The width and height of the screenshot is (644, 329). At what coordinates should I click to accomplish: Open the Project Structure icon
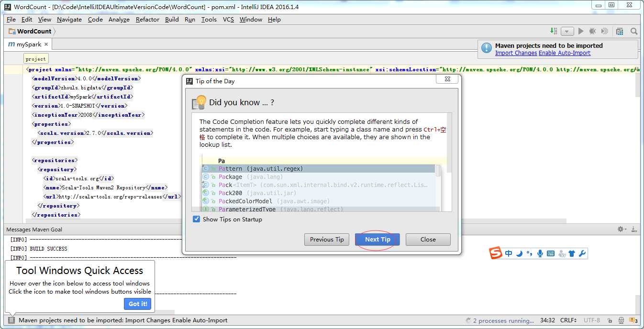point(620,31)
